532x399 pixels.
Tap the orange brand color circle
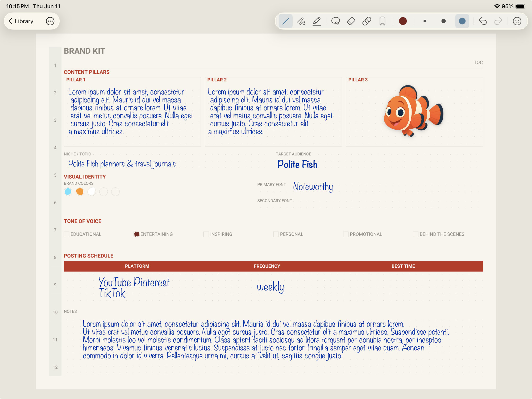(80, 192)
